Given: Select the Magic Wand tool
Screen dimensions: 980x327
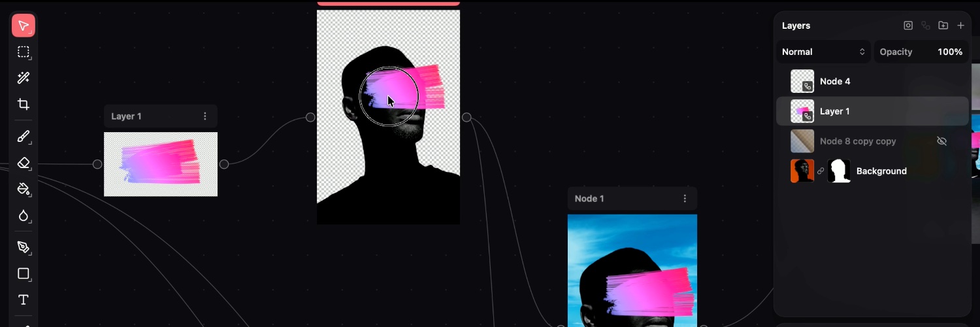Looking at the screenshot, I should (x=24, y=78).
